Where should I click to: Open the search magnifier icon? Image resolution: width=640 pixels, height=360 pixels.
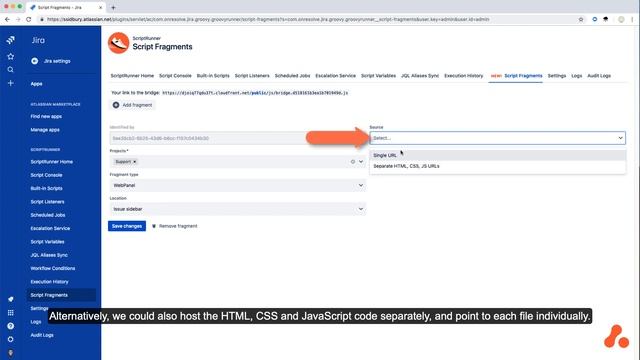tap(11, 70)
